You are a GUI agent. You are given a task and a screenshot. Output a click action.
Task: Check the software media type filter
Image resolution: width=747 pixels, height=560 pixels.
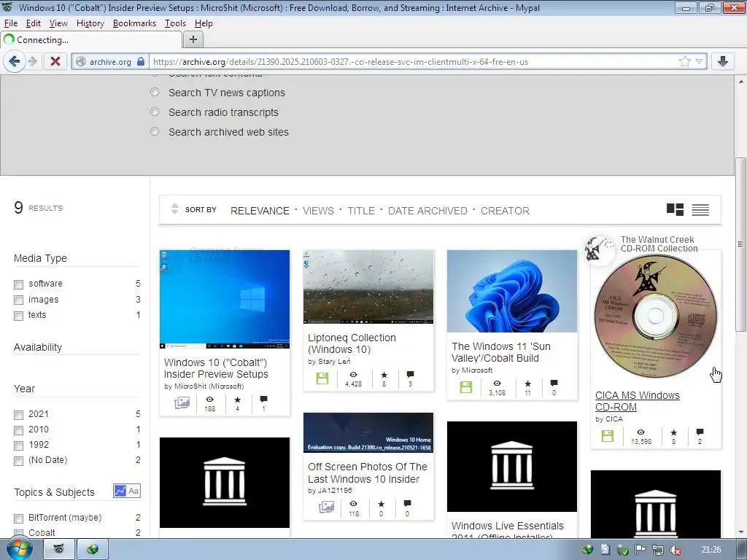18,284
